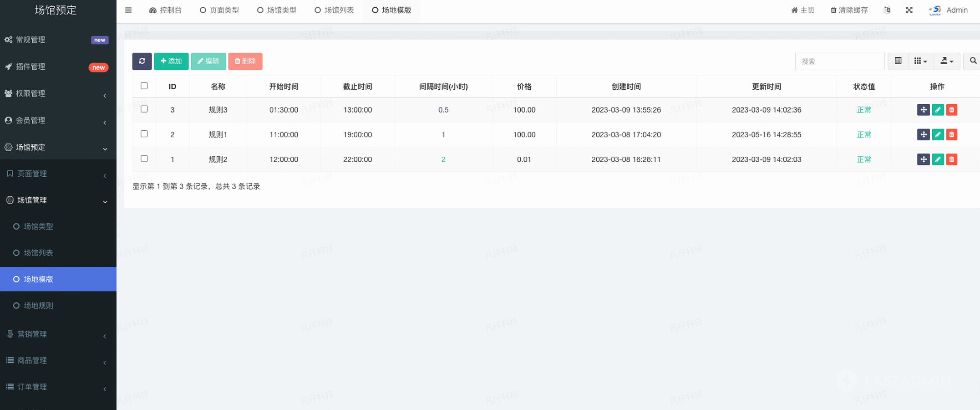Click the fullscreen expand icon in header
Screen dimensions: 980x410
pos(909,10)
